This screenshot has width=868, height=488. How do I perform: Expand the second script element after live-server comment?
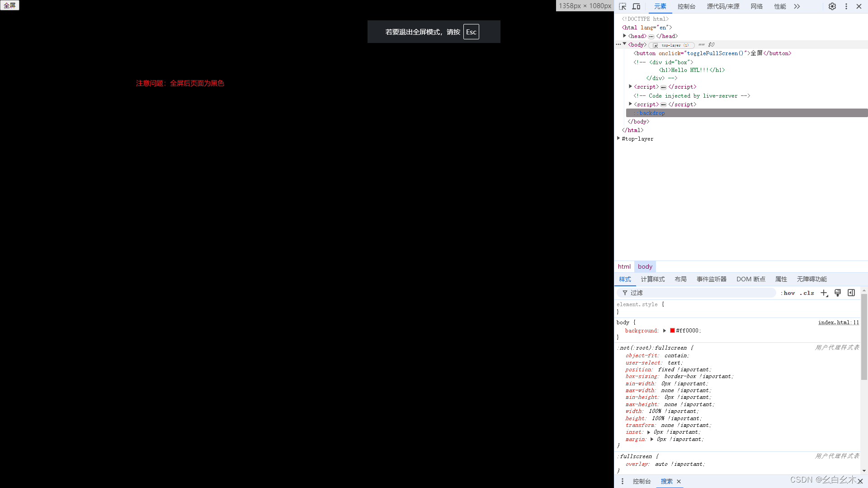[x=630, y=104]
